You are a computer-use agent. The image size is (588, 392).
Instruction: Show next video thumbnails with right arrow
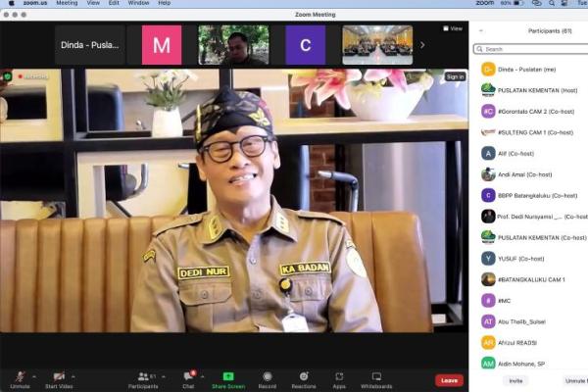pyautogui.click(x=422, y=45)
